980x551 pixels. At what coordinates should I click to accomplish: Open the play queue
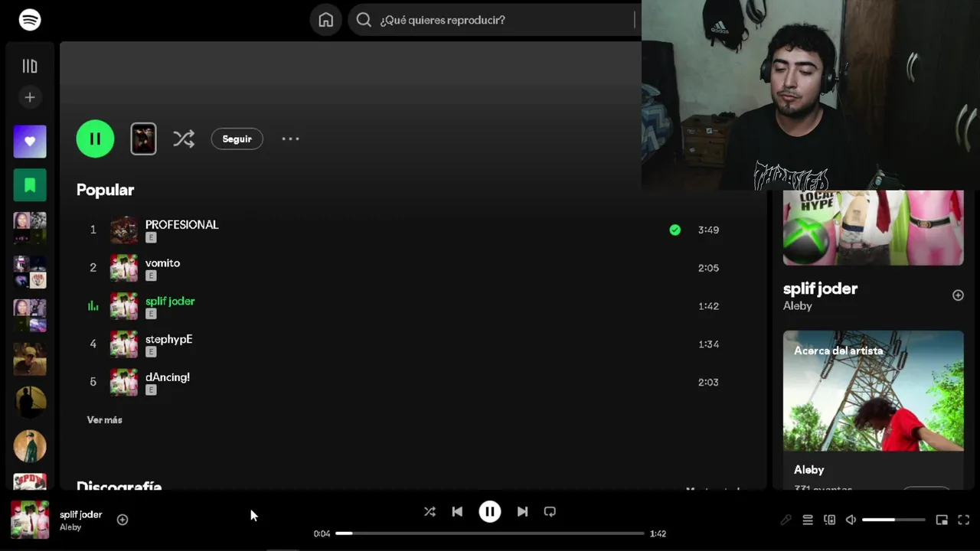[x=808, y=520]
